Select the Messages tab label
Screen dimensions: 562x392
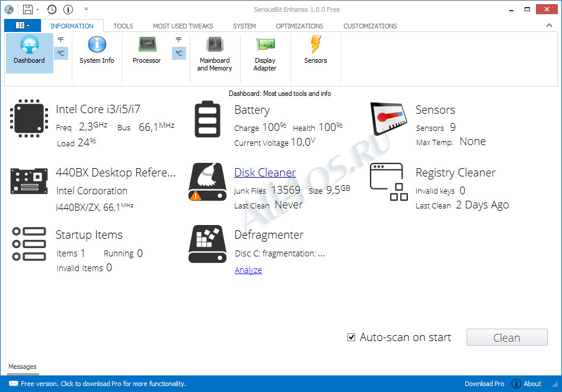tap(23, 367)
